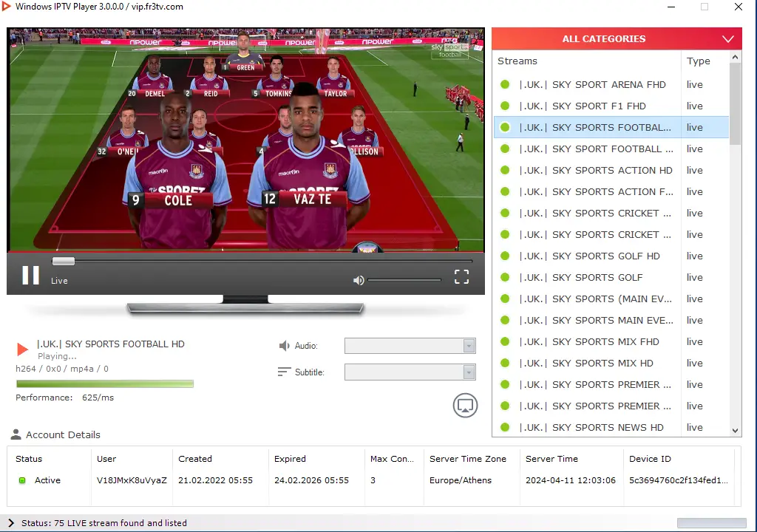Select the SKY SPORTS GOLF HD stream
This screenshot has height=532, width=757.
click(611, 256)
